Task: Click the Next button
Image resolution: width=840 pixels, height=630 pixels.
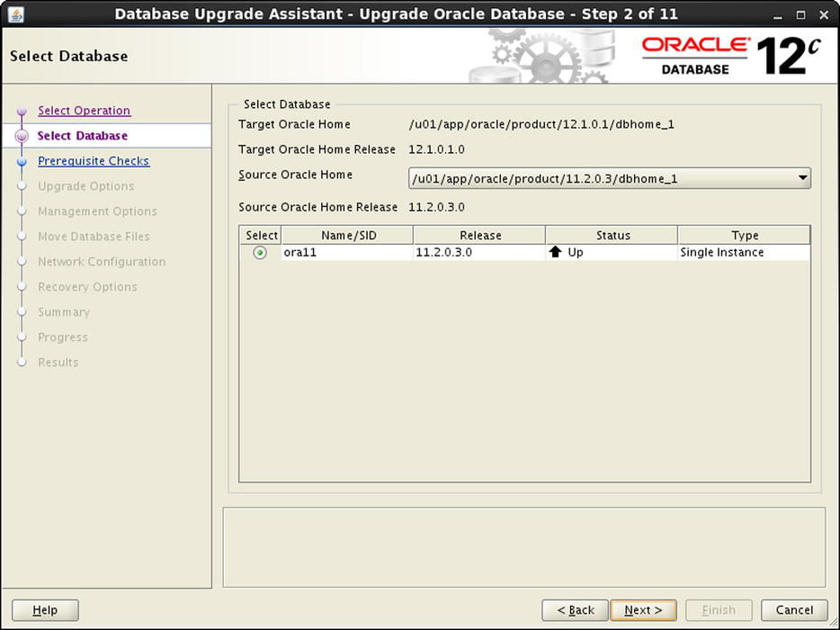Action: click(x=643, y=610)
